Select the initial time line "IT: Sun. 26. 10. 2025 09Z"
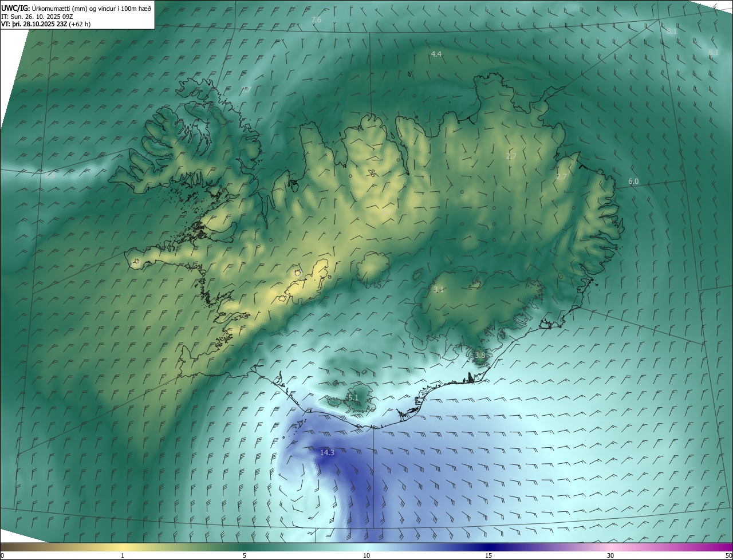The height and width of the screenshot is (560, 733). click(36, 17)
